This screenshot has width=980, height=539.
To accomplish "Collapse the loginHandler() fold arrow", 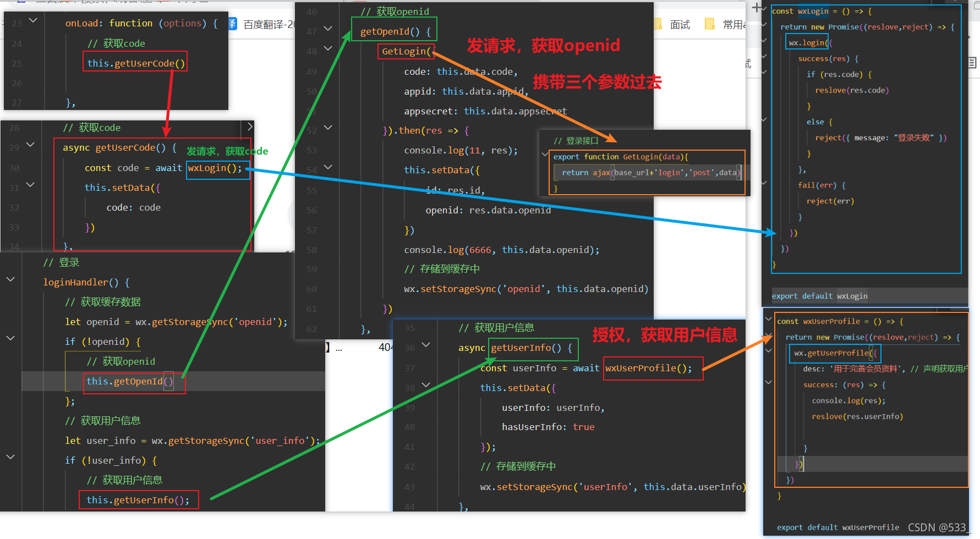I will pyautogui.click(x=10, y=279).
